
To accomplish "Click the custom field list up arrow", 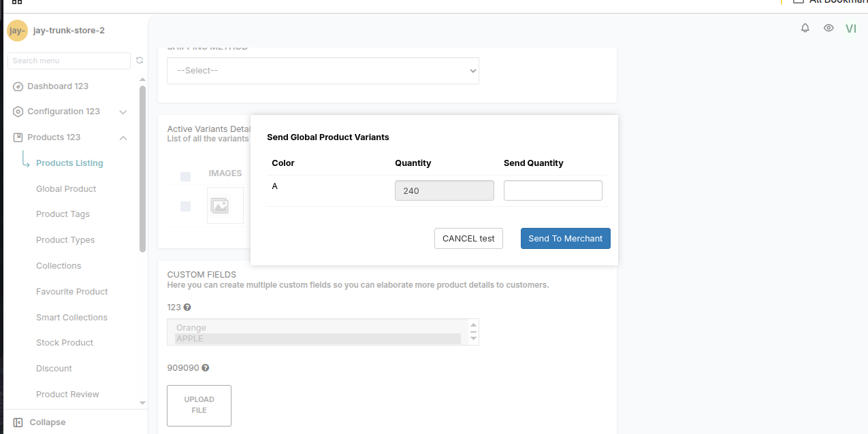I will (x=473, y=324).
